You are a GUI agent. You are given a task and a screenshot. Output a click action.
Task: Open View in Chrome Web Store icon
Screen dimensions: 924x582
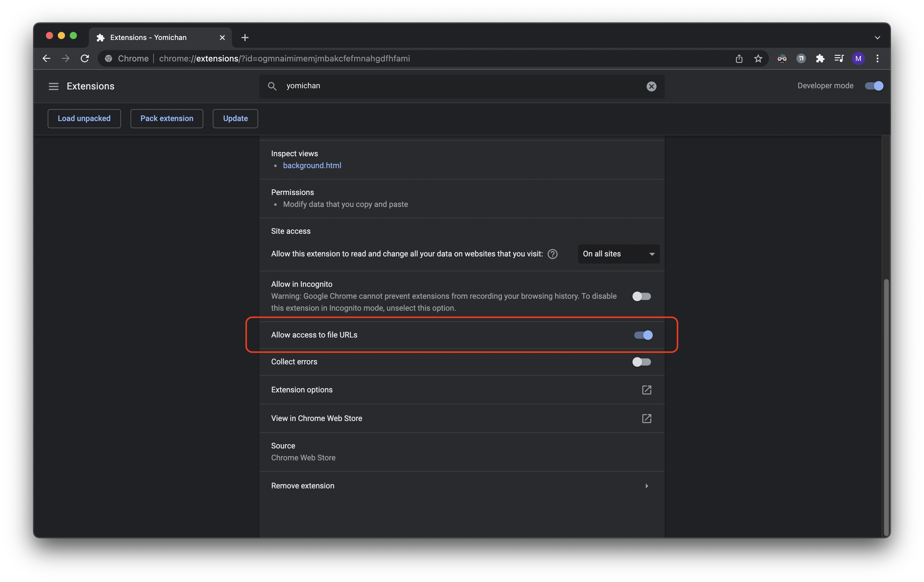click(647, 418)
